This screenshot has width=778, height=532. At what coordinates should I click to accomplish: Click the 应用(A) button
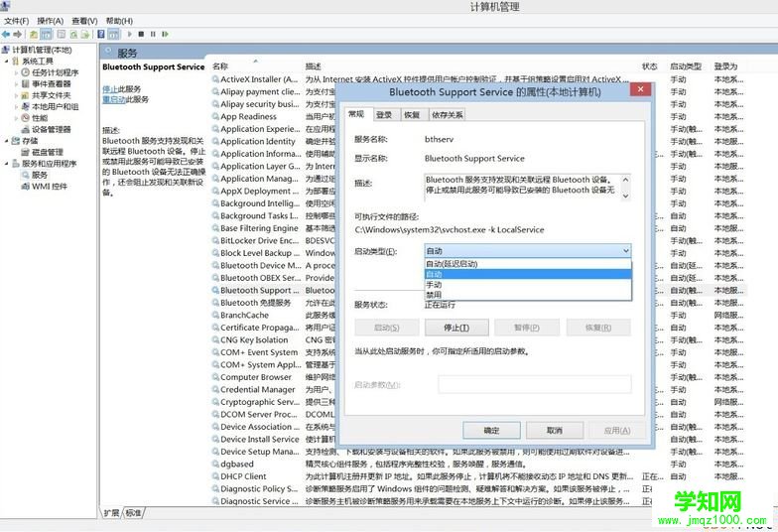pos(617,431)
